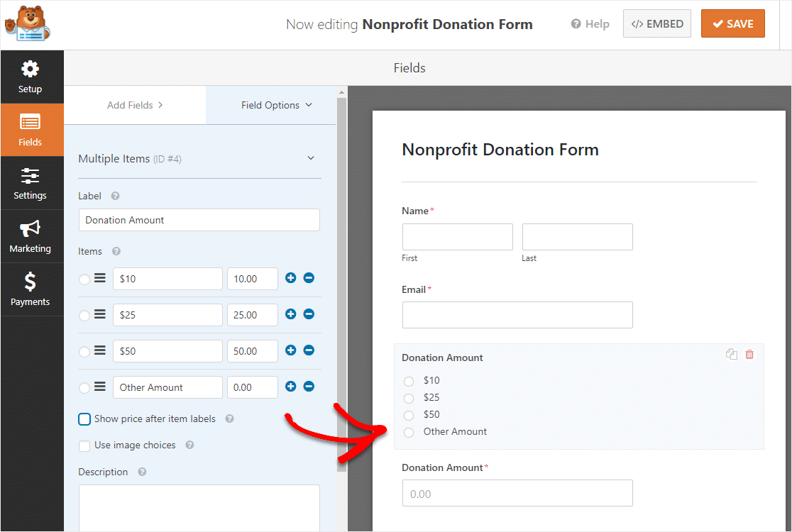Click the 25.00 price input

pyautogui.click(x=253, y=315)
